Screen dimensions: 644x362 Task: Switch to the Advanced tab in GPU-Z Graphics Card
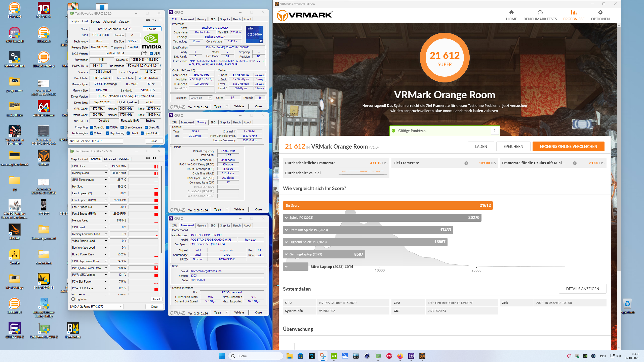tap(109, 21)
